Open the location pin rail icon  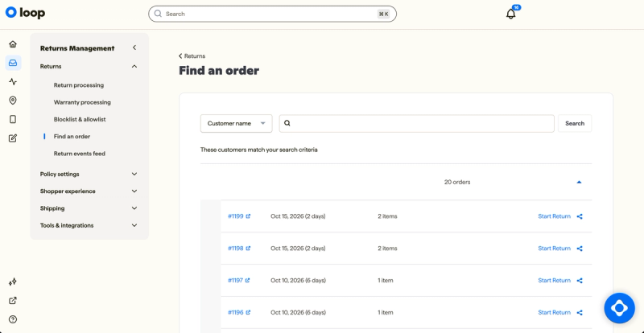tap(13, 101)
